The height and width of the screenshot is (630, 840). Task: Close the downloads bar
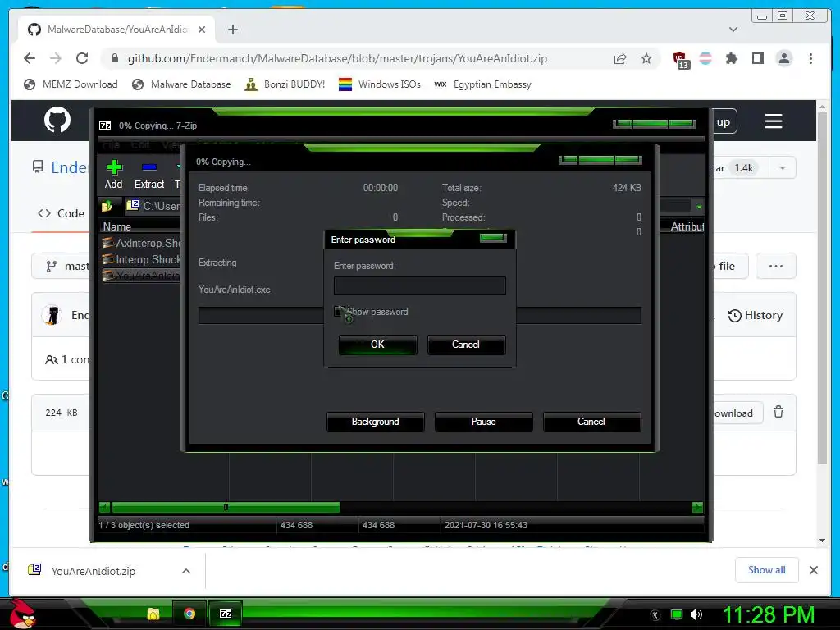coord(813,570)
